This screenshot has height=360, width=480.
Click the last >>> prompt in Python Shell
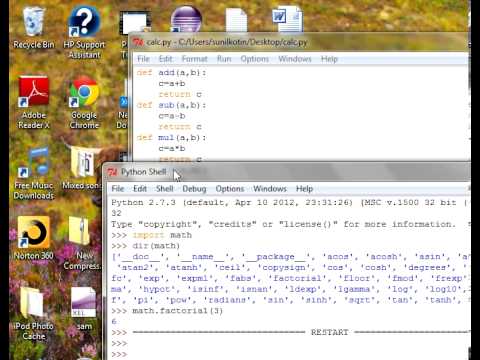(x=119, y=354)
